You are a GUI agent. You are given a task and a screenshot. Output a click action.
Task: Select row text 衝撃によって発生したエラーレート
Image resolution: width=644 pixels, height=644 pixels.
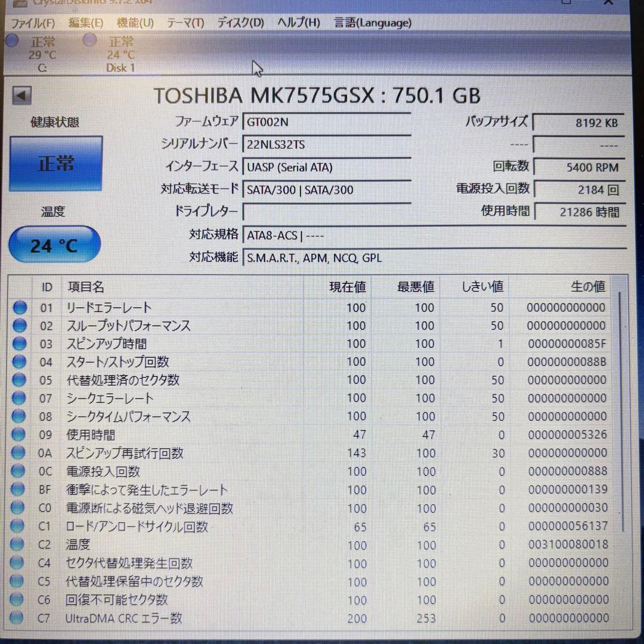click(147, 490)
